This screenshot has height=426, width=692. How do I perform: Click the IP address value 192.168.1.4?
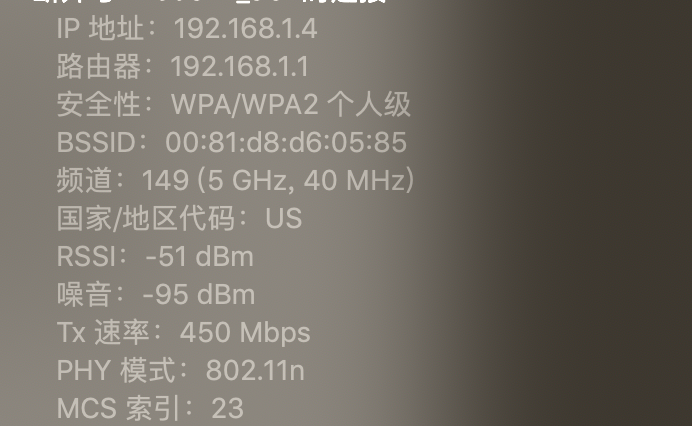(x=245, y=29)
